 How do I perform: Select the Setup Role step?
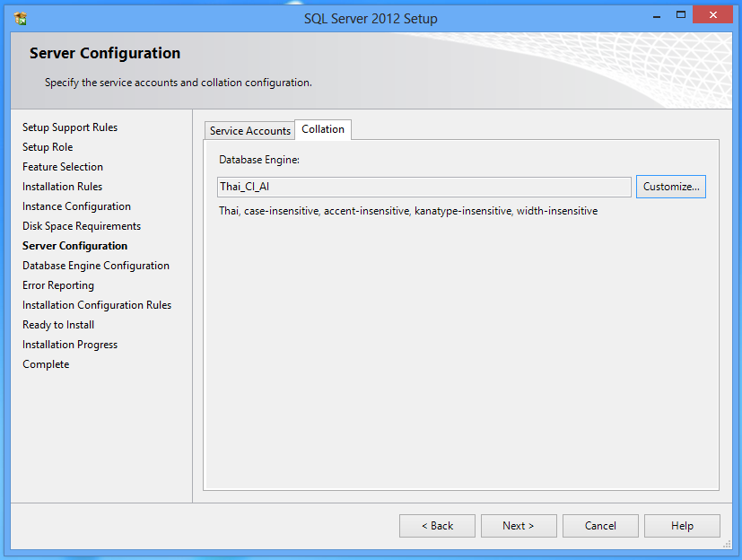48,147
